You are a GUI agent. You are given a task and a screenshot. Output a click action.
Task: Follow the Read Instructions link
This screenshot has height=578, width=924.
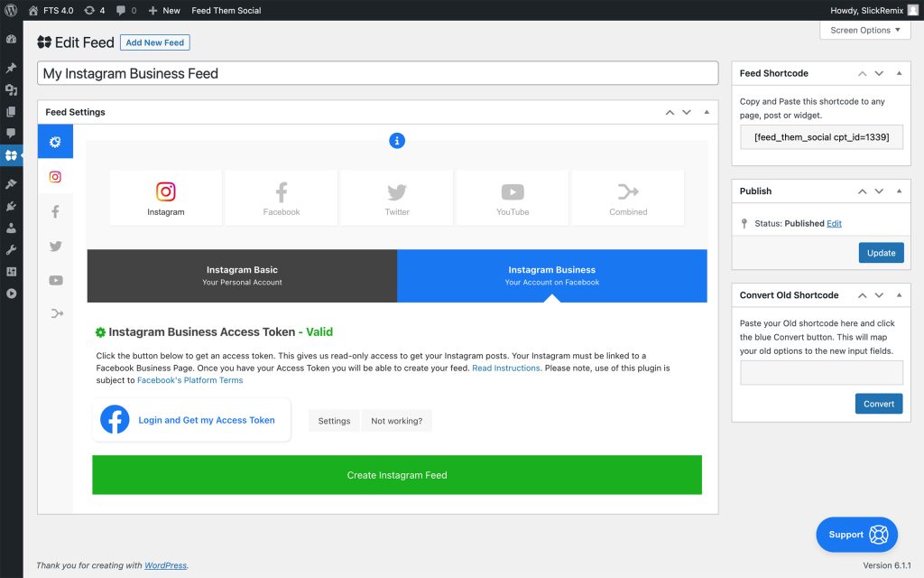(x=506, y=368)
